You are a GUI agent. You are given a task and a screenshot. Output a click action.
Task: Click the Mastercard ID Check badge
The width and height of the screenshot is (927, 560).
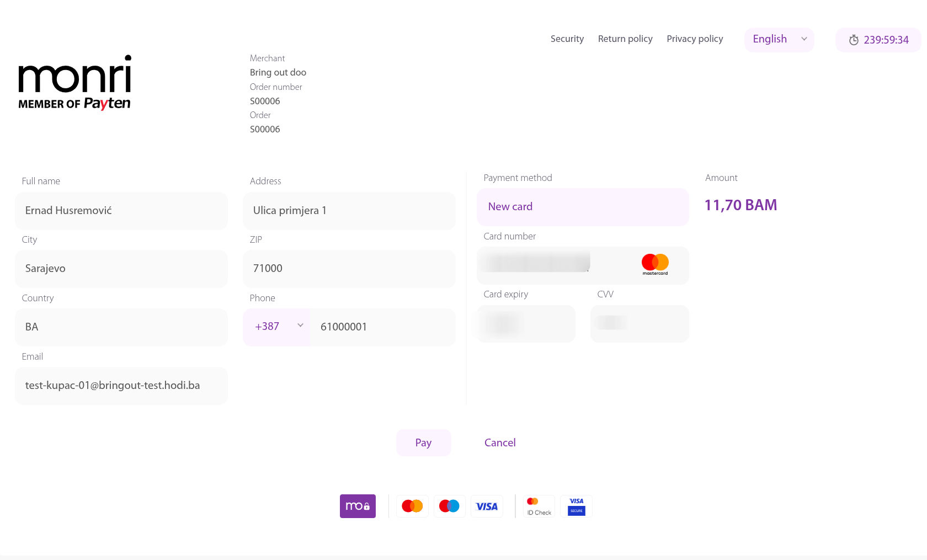539,506
